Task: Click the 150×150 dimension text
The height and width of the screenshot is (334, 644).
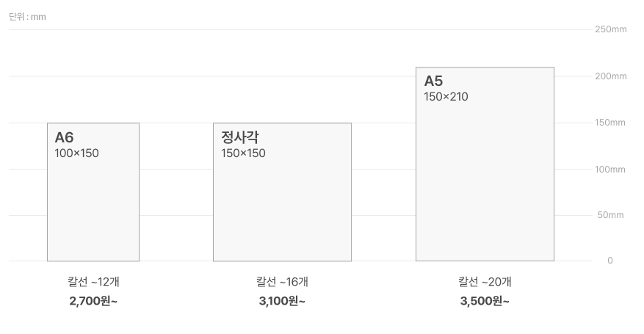Action: (243, 153)
